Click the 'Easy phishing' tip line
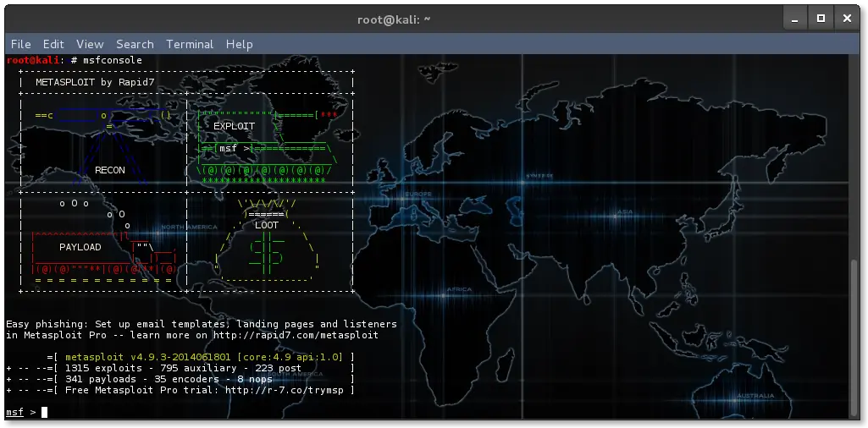The height and width of the screenshot is (428, 868). pos(202,324)
